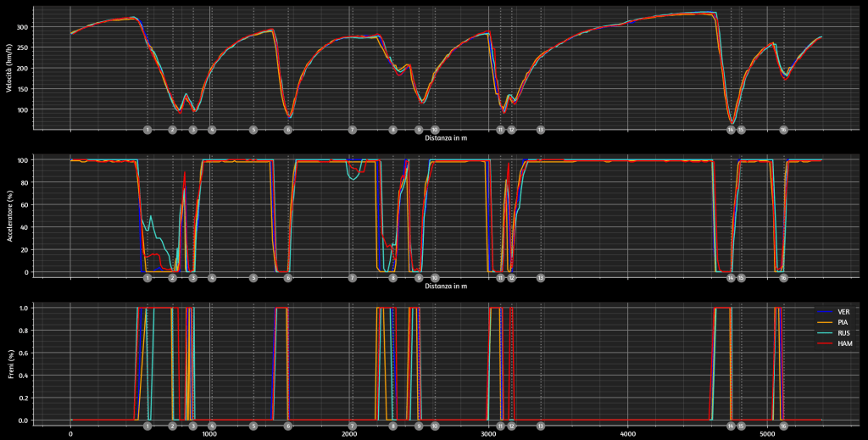Click corner marker 13 on the brake chart
Image resolution: width=868 pixels, height=440 pixels.
click(540, 426)
